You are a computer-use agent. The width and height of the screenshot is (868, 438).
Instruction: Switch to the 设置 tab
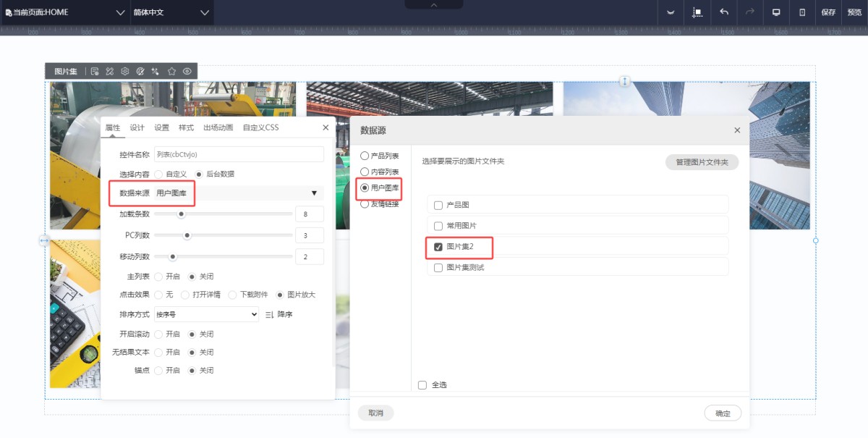pos(162,127)
